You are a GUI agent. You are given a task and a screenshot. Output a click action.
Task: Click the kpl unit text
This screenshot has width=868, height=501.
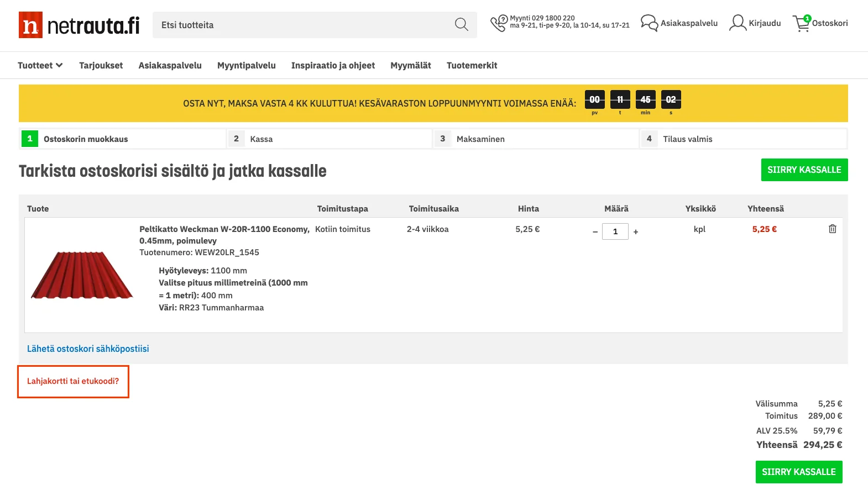pyautogui.click(x=699, y=229)
